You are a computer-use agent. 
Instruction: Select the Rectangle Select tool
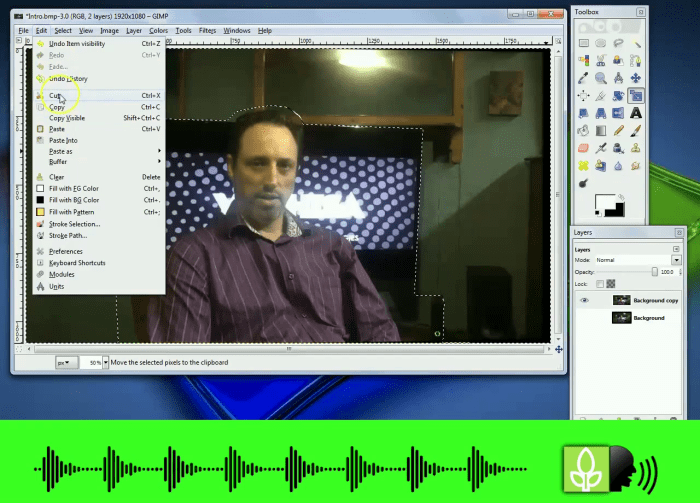[x=583, y=43]
